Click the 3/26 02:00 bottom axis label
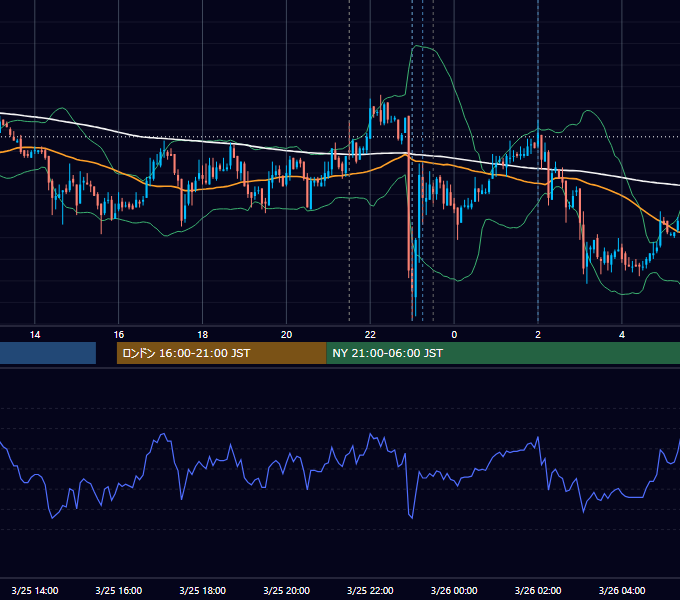This screenshot has height=600, width=680. tap(538, 590)
